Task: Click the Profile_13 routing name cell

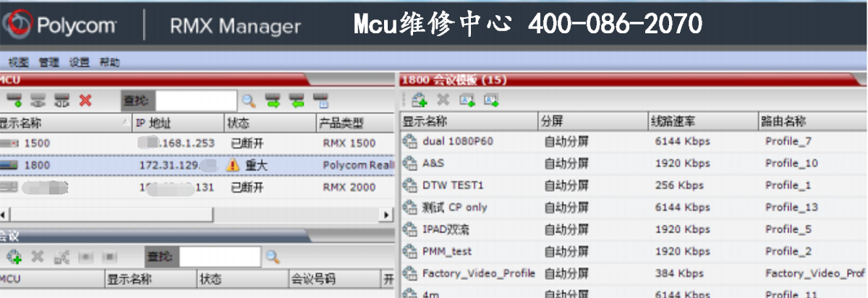Action: pyautogui.click(x=791, y=208)
